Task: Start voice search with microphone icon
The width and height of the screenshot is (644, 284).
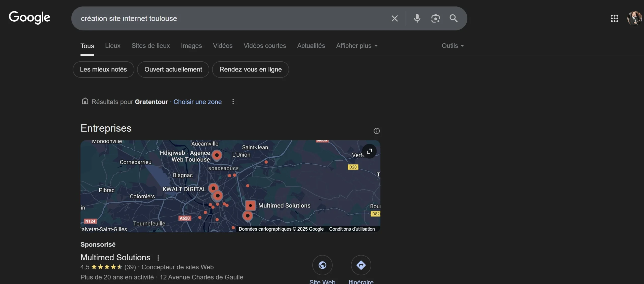Action: point(417,18)
